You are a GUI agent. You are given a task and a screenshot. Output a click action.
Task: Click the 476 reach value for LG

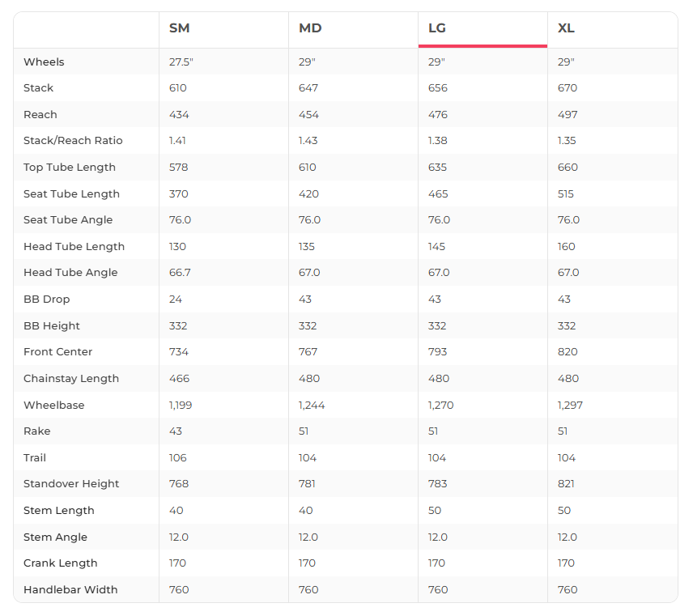pyautogui.click(x=438, y=115)
